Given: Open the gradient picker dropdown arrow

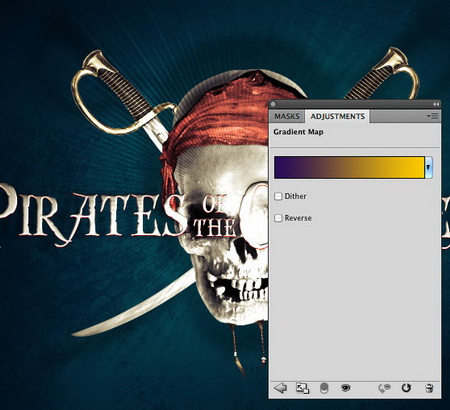Looking at the screenshot, I should point(428,167).
